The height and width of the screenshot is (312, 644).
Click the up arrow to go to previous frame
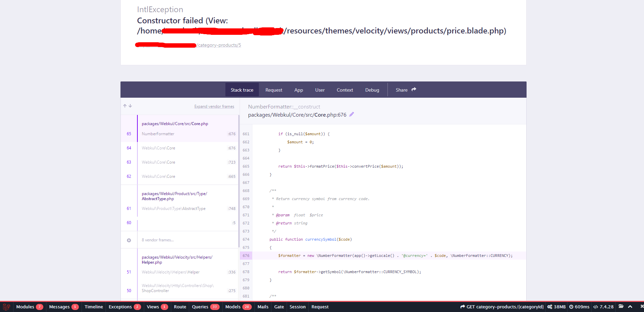tap(125, 106)
